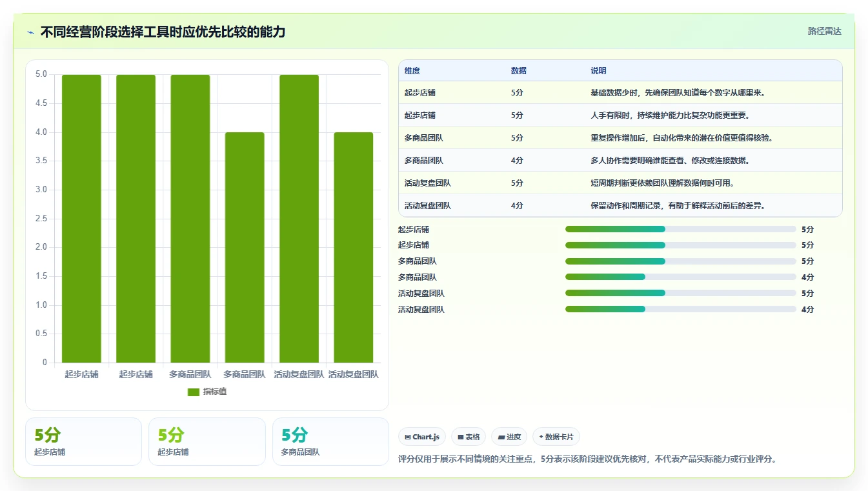Click the 活动复盘团队 chart bar reaching 4.0
The width and height of the screenshot is (868, 491).
(354, 248)
